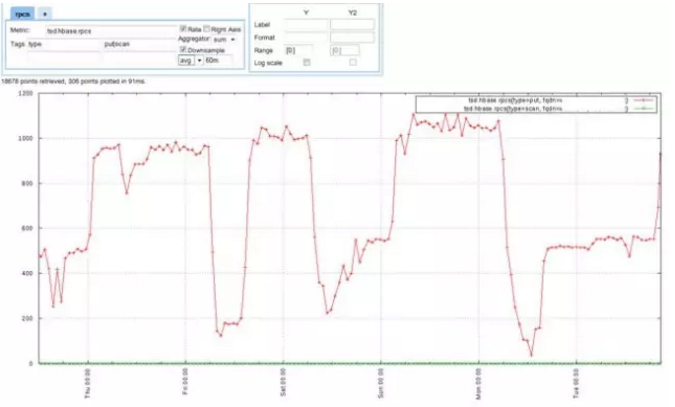The height and width of the screenshot is (407, 675).
Task: Click the Y2 axis Label field
Action: point(352,25)
